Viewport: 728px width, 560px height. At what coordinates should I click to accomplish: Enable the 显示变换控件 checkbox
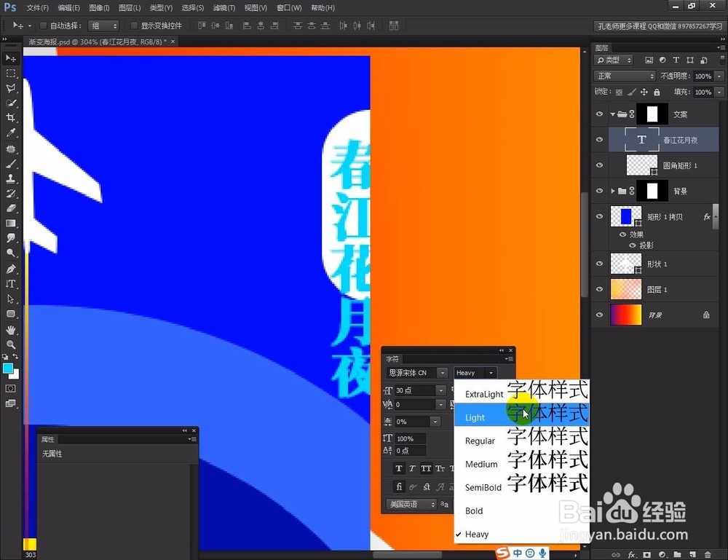[135, 25]
